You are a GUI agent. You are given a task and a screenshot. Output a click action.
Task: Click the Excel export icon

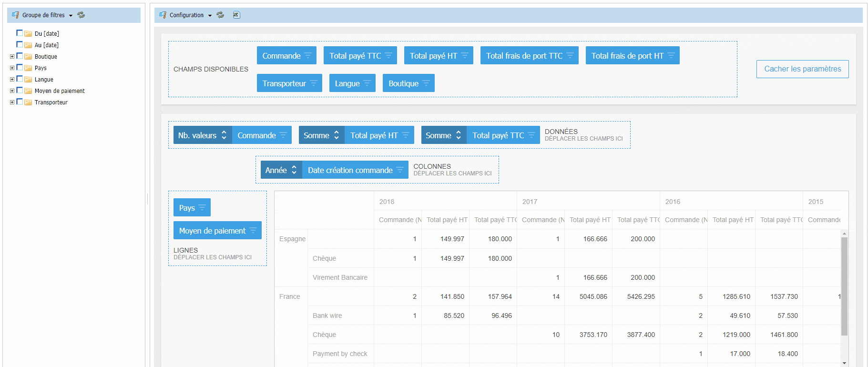point(236,15)
